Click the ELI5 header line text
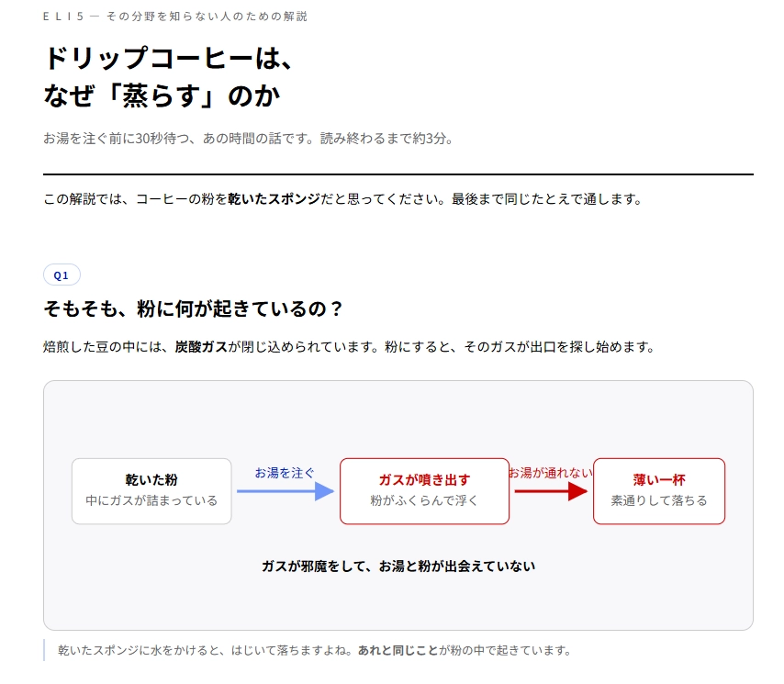The width and height of the screenshot is (784, 684). [x=175, y=17]
